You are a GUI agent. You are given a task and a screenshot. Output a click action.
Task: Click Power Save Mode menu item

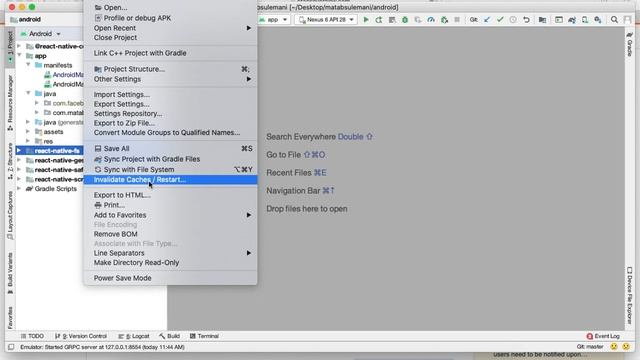coord(171,278)
